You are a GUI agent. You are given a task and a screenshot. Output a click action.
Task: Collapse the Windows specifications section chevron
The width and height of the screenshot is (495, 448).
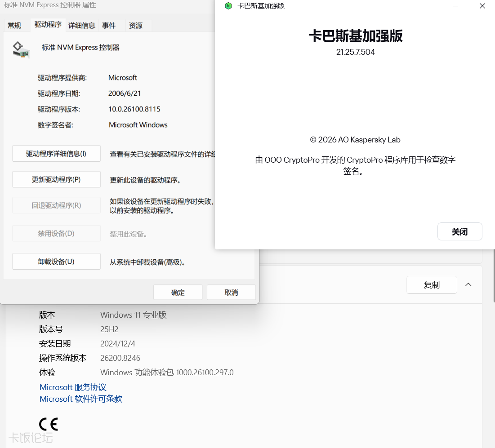[468, 284]
